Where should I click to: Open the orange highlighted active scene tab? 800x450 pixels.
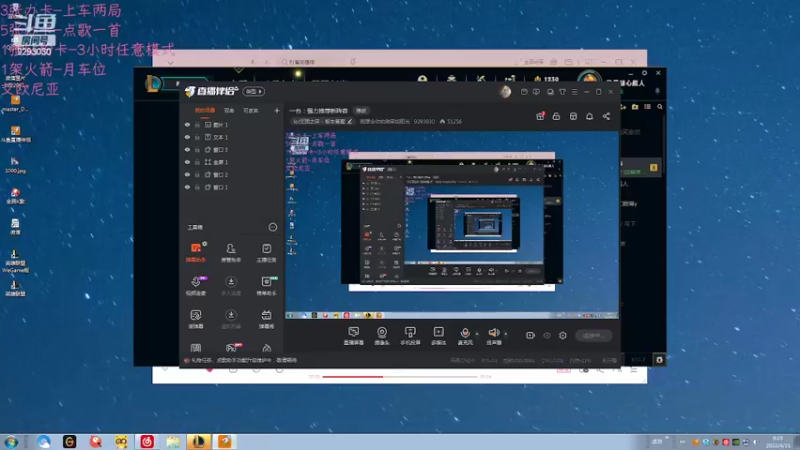[x=205, y=111]
